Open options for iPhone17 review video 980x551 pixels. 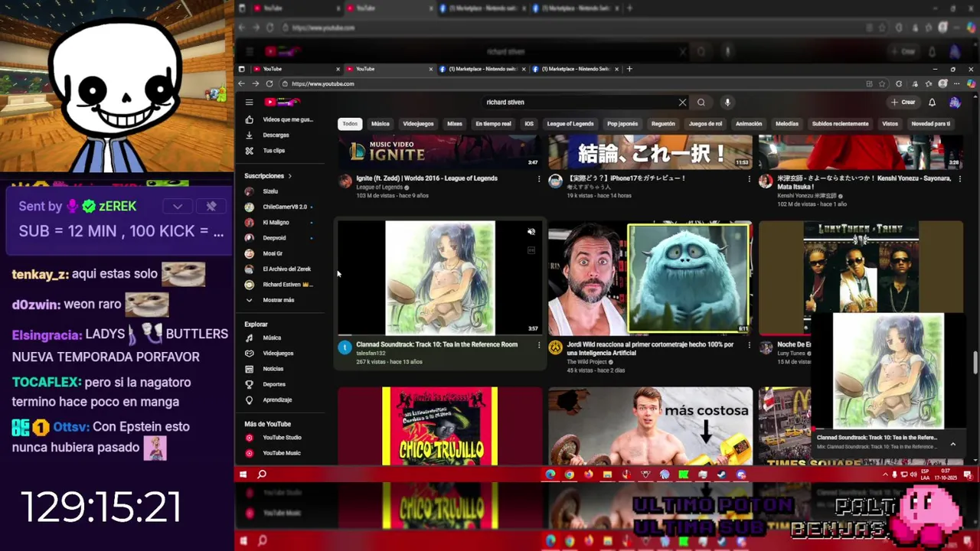(x=750, y=179)
